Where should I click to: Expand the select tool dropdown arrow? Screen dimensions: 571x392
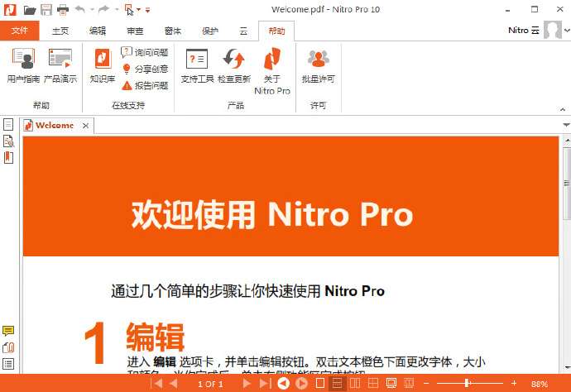pyautogui.click(x=138, y=10)
